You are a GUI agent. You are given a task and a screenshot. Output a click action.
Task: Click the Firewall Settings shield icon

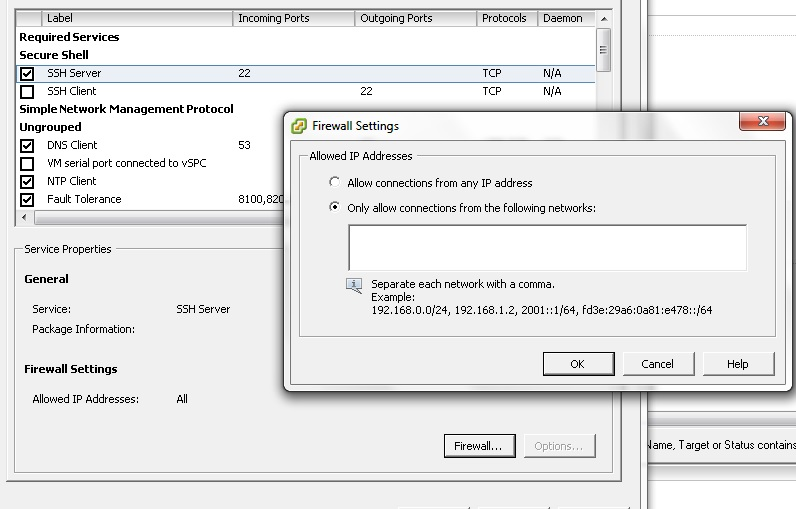[x=299, y=126]
